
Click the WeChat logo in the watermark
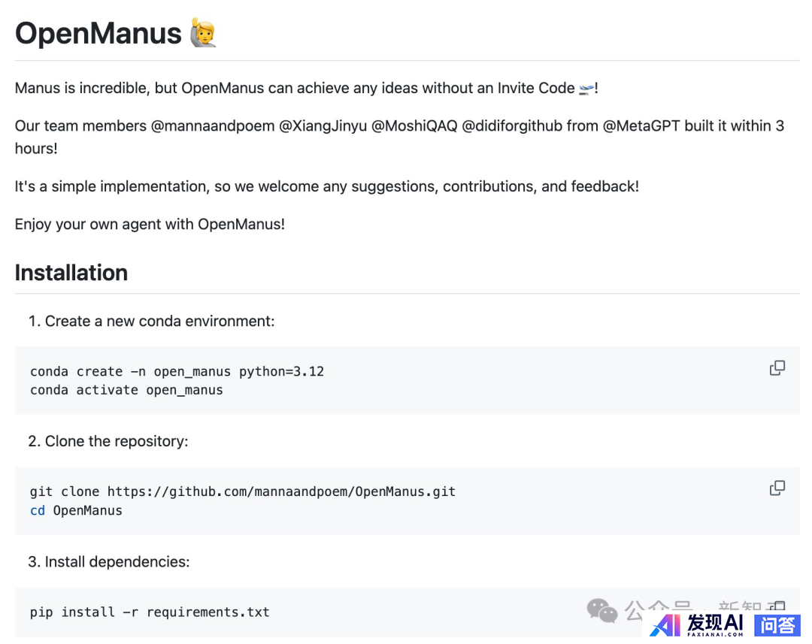coord(602,610)
